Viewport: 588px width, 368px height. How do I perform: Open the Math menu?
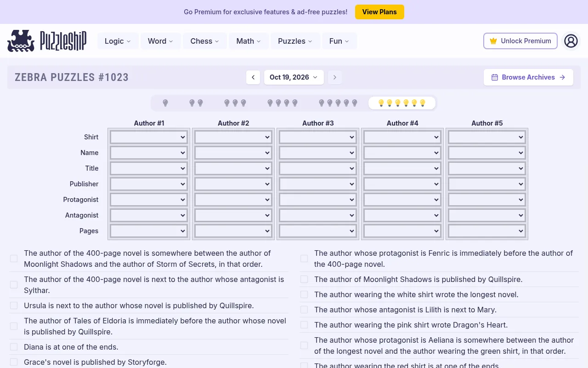(x=249, y=41)
